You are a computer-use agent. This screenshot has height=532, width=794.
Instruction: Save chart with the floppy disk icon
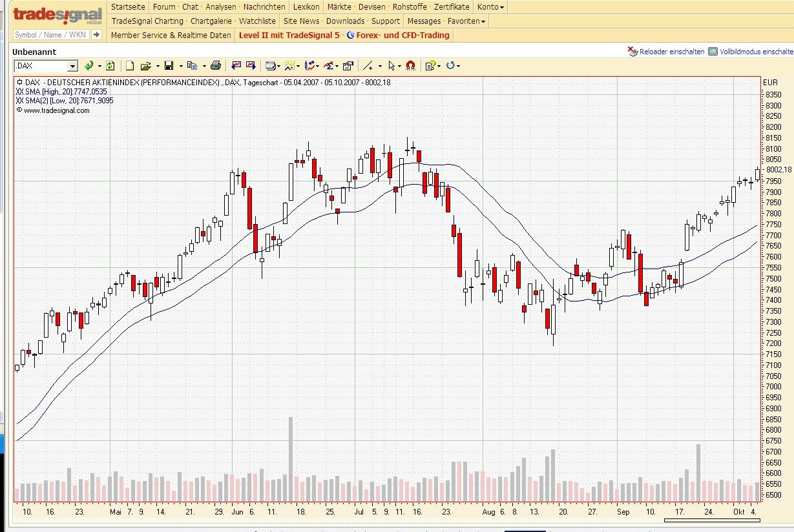169,66
